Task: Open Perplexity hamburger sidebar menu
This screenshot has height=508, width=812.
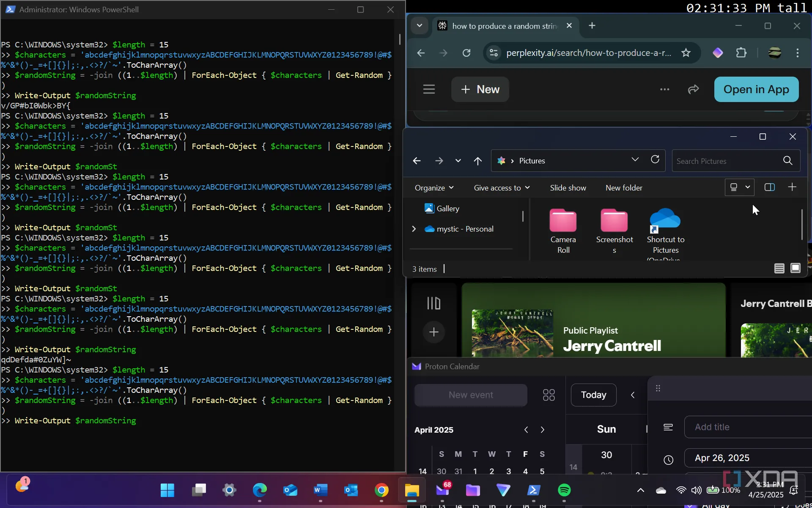Action: pyautogui.click(x=429, y=89)
